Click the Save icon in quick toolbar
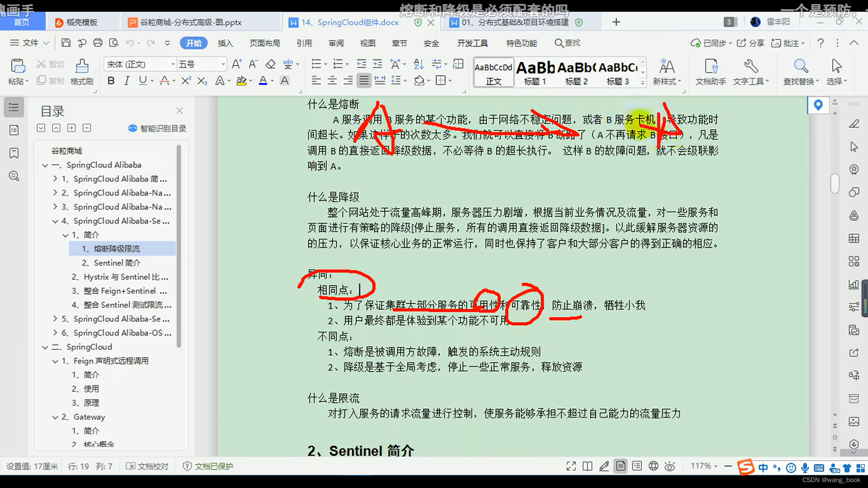This screenshot has height=488, width=868. pyautogui.click(x=66, y=43)
